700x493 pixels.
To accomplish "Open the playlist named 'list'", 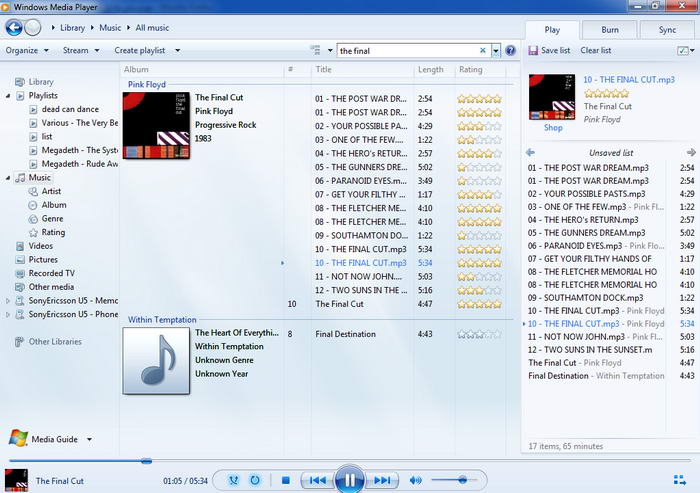I will coord(46,137).
